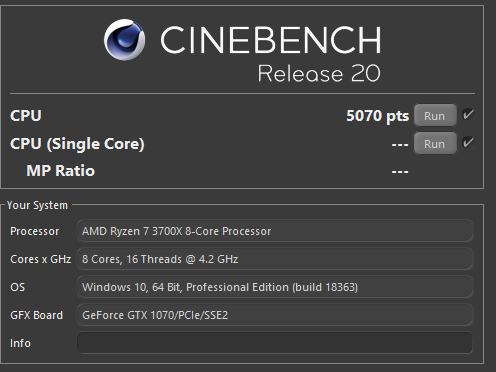496x372 pixels.
Task: Click the Cinebench sphere logo icon
Action: (124, 40)
